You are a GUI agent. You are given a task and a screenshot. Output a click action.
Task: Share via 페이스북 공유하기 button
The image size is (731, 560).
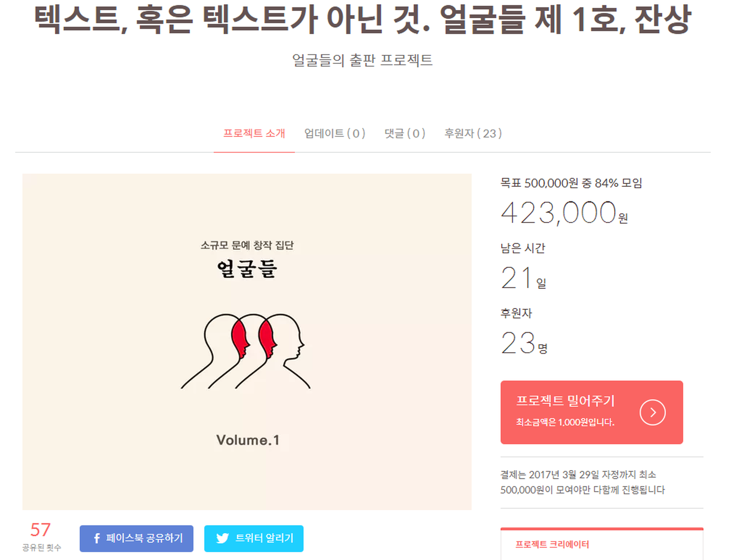point(136,538)
